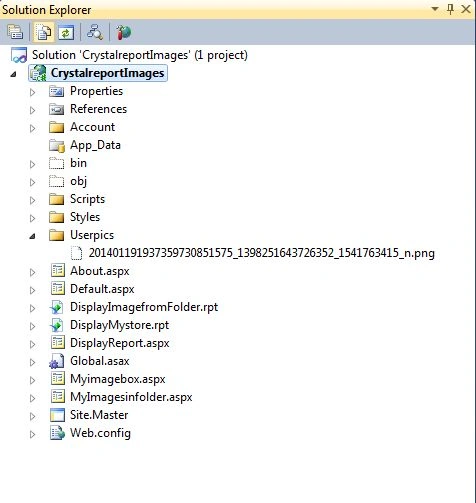Expand the Properties node

(x=32, y=92)
